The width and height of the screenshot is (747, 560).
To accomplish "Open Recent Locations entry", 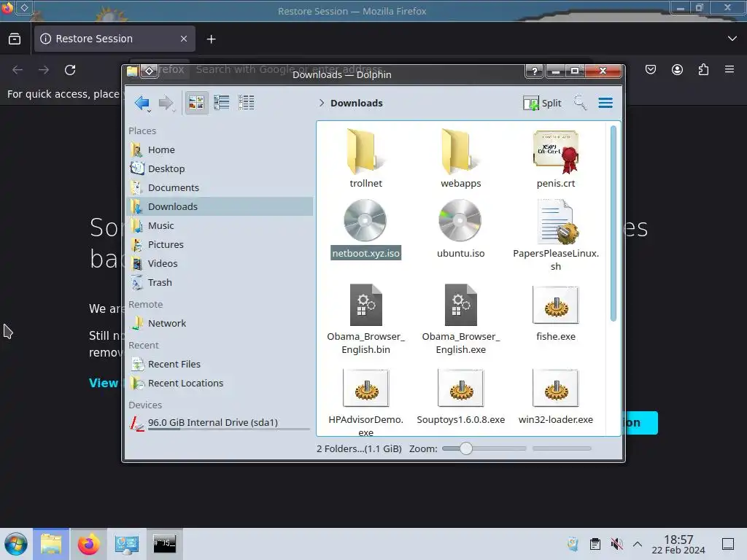I will (x=220, y=384).
